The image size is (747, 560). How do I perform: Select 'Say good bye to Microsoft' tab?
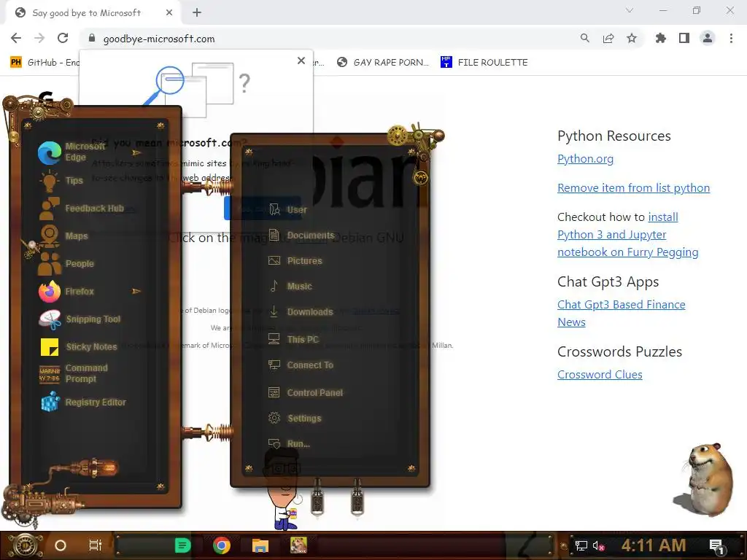coord(93,13)
